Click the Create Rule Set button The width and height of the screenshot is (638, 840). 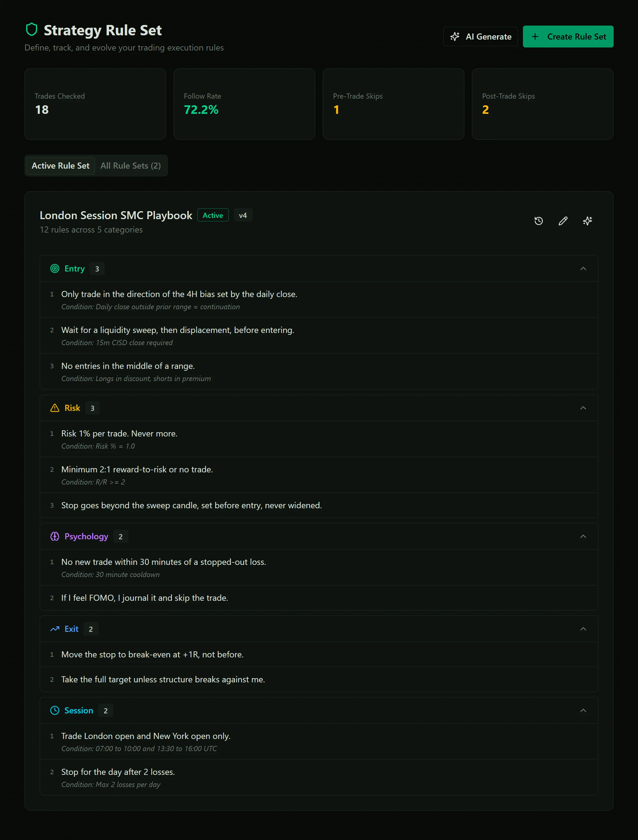(568, 37)
